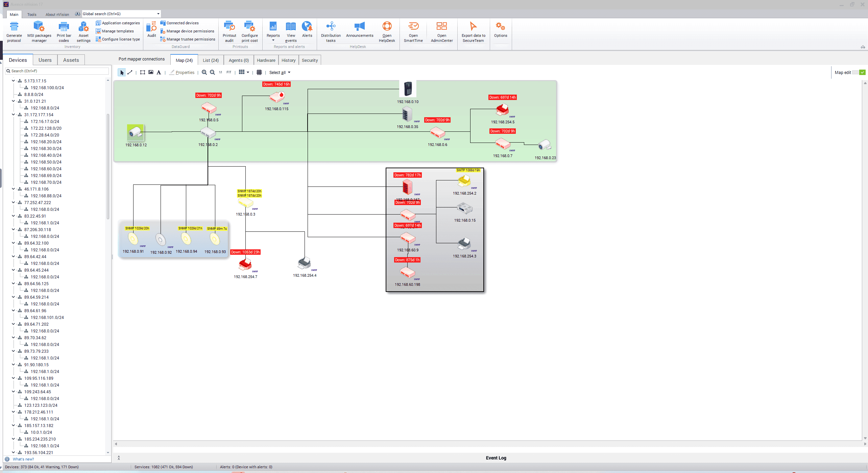Open the Select all dropdown
Viewport: 868px width, 473px height.
coord(280,72)
